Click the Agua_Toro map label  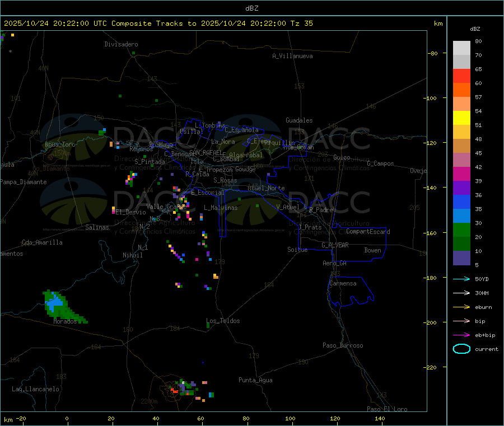point(60,144)
